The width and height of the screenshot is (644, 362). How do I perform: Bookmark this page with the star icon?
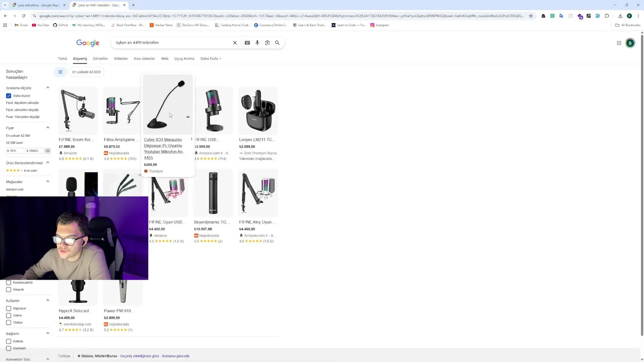tap(530, 16)
